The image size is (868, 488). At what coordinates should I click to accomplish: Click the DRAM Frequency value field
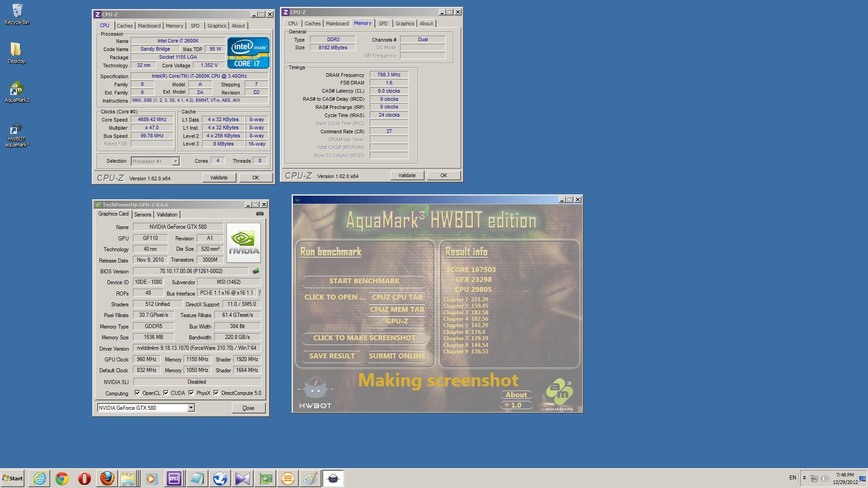click(389, 75)
